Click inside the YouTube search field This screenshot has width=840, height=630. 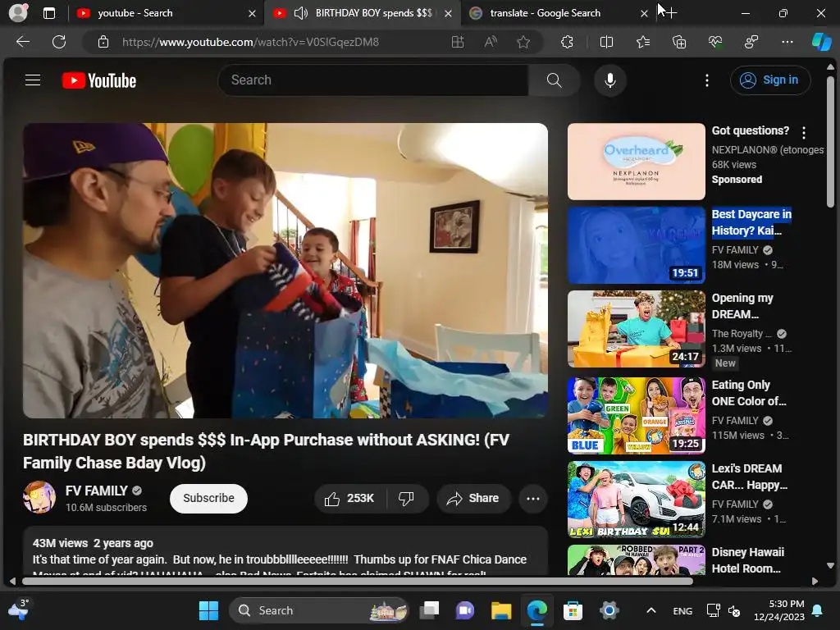tap(373, 80)
